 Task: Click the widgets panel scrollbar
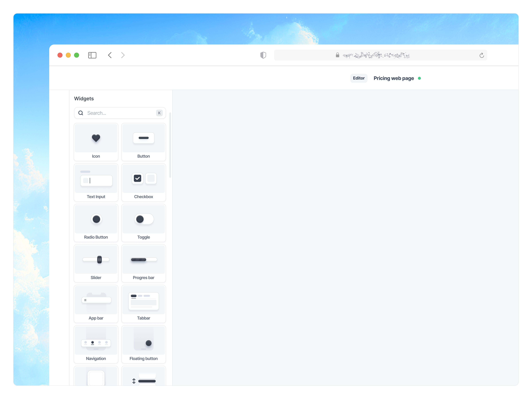coord(170,145)
